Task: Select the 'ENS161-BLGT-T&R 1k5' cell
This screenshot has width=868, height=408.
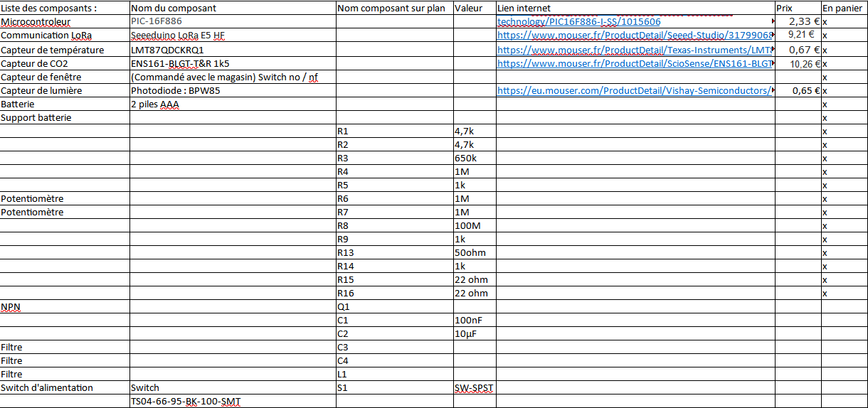Action: pyautogui.click(x=233, y=63)
